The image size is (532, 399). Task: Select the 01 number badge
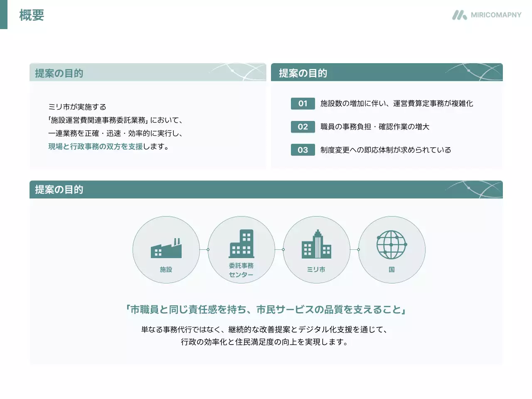tap(303, 103)
